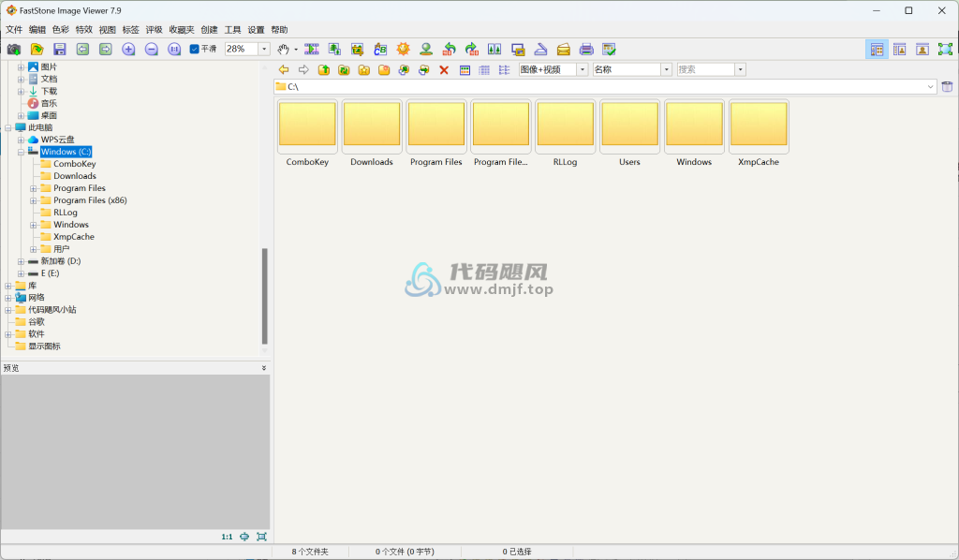Rotate right with the green arrow icon

(472, 49)
